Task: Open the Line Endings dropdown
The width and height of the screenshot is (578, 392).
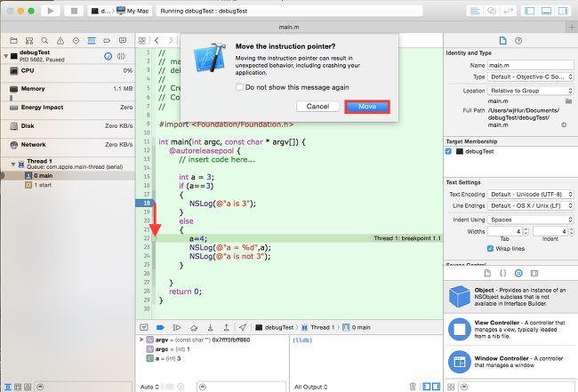Action: pyautogui.click(x=531, y=205)
